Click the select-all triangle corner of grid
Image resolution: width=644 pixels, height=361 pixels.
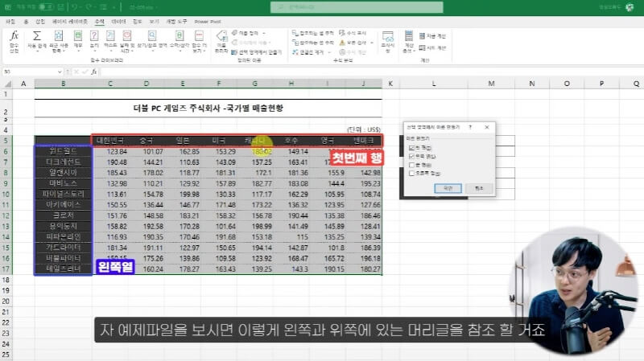7,84
